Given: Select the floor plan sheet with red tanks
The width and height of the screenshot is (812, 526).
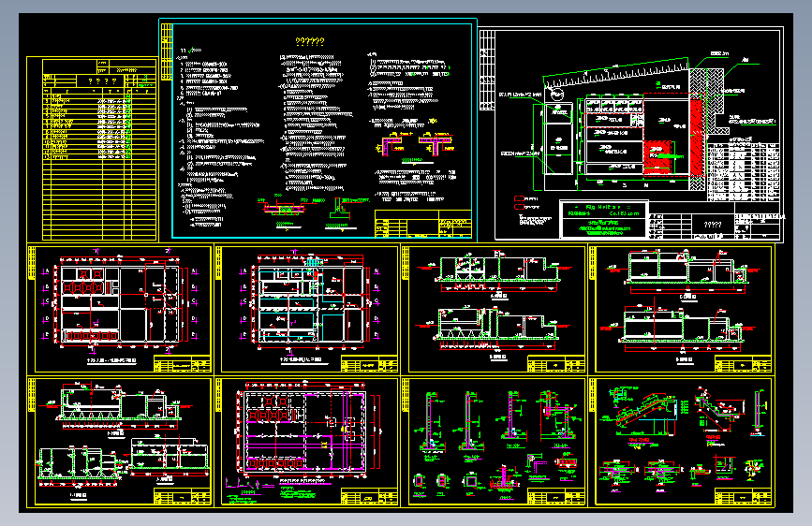Looking at the screenshot, I should tap(120, 309).
